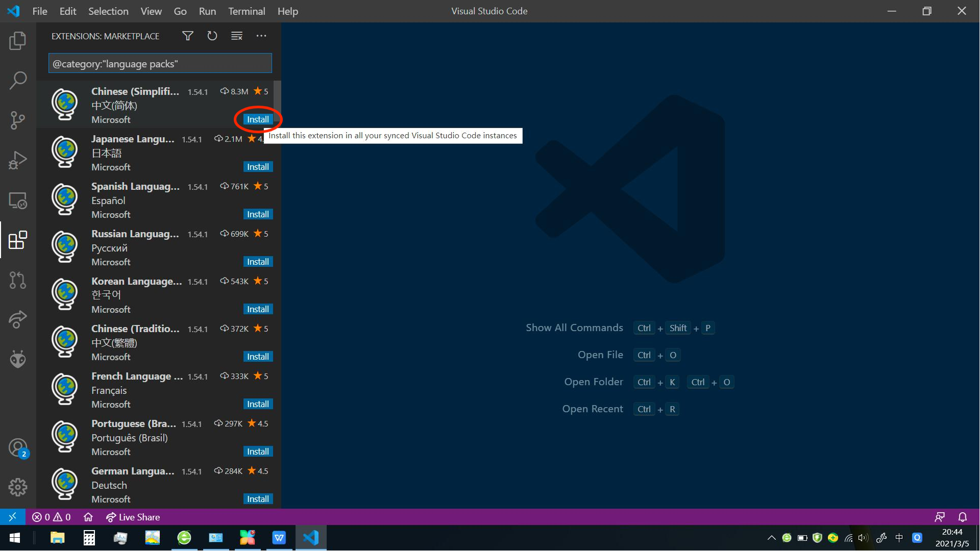Click VS Code taskbar icon
Screen dimensions: 980x551
click(311, 538)
